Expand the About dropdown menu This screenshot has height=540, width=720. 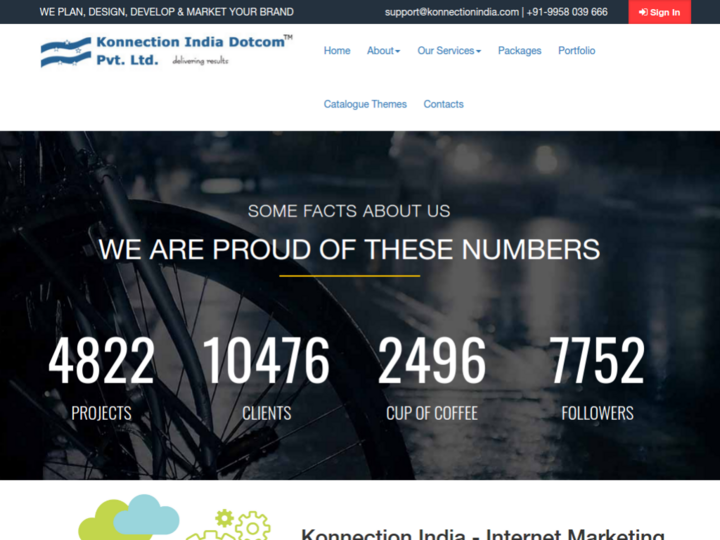coord(383,51)
